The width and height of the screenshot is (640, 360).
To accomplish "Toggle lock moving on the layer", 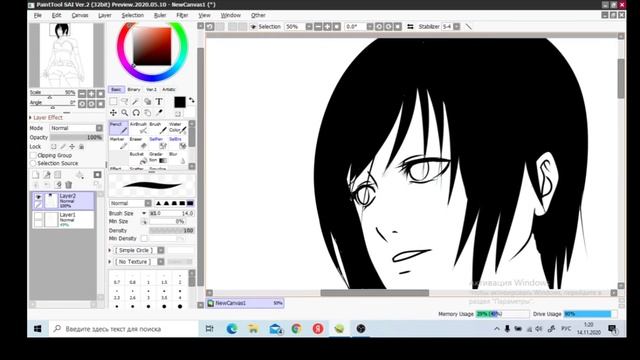I will (72, 147).
